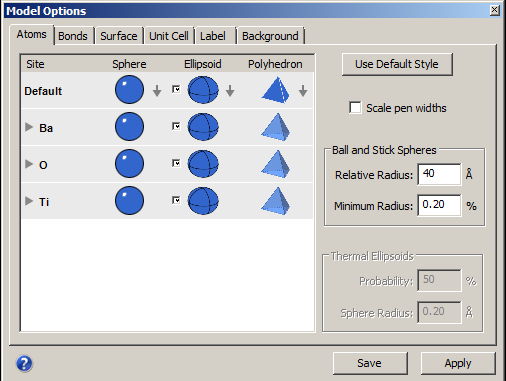Apply Default ellipsoid style down arrow
The width and height of the screenshot is (506, 381).
coord(230,91)
